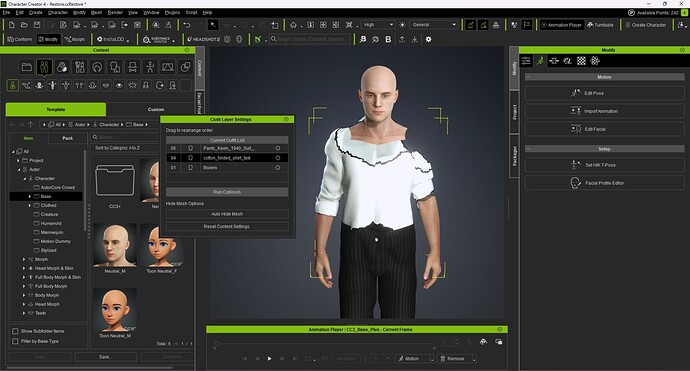Click Auto Hide Mesh button

tap(227, 214)
